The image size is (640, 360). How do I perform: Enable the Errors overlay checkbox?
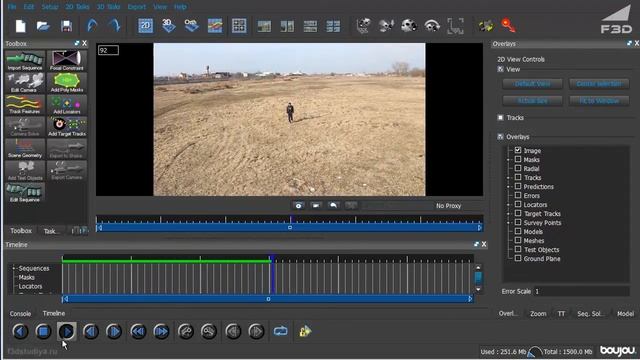(518, 195)
